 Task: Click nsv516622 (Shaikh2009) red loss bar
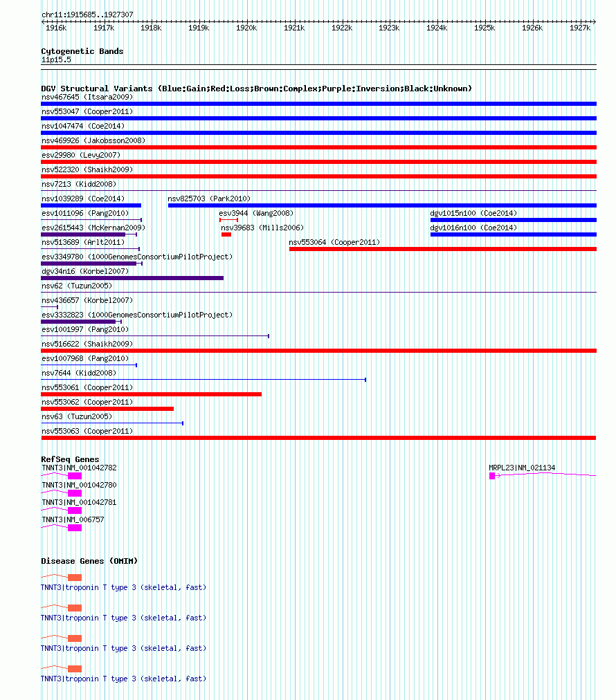click(318, 351)
